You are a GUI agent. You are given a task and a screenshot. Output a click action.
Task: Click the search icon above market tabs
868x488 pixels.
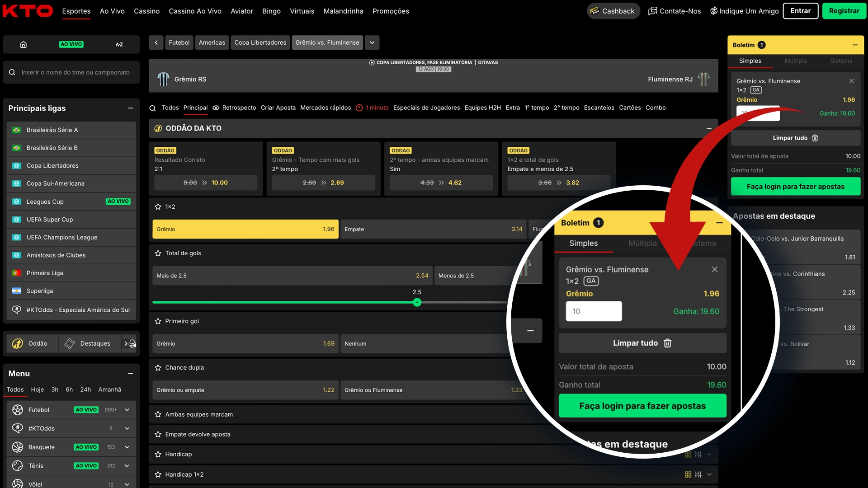pos(153,108)
